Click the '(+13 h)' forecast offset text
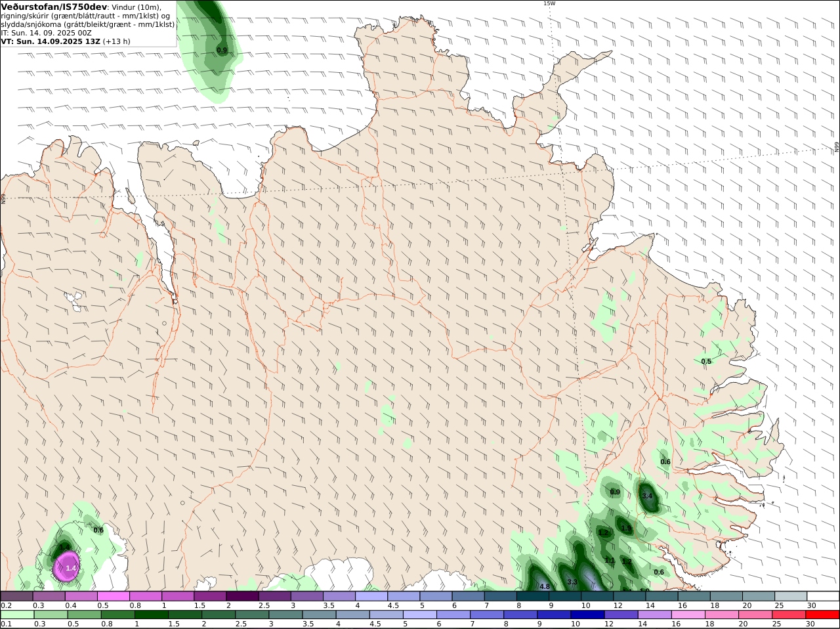Viewport: 840px width, 629px height. click(117, 41)
